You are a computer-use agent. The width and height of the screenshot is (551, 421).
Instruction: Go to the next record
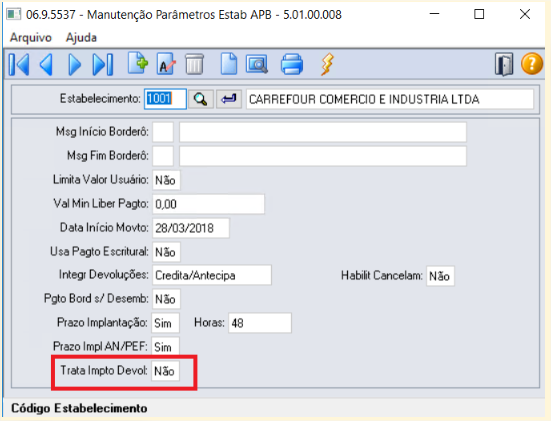(74, 64)
